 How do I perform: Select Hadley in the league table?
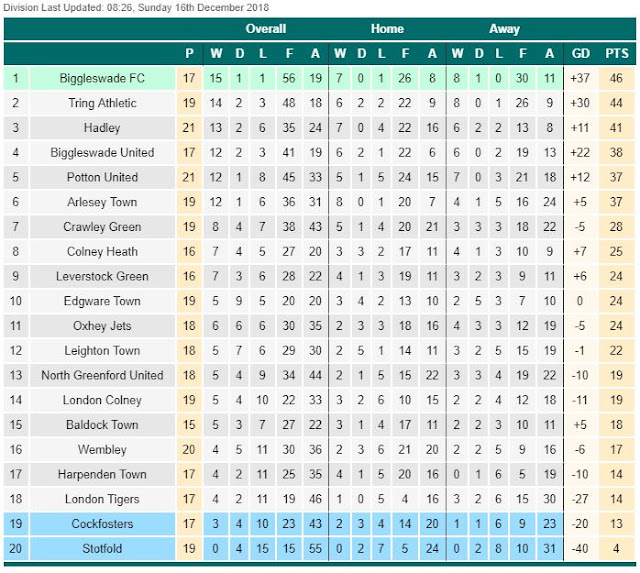pyautogui.click(x=102, y=128)
